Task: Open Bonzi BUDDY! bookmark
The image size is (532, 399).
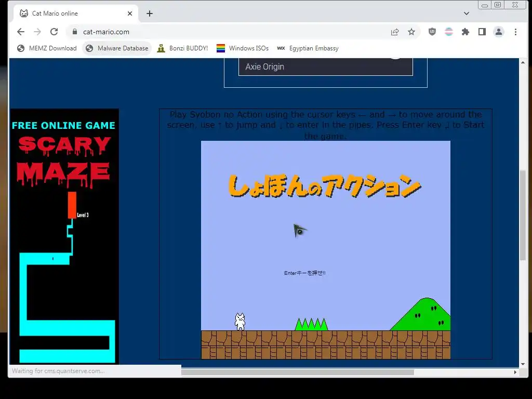Action: coord(182,48)
